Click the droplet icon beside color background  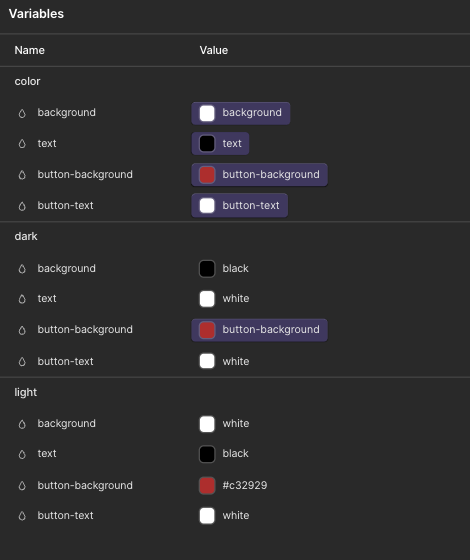click(x=22, y=114)
